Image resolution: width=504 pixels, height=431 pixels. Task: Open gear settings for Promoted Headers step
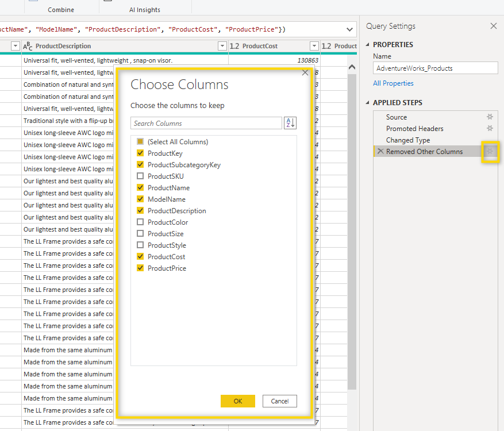click(x=490, y=128)
